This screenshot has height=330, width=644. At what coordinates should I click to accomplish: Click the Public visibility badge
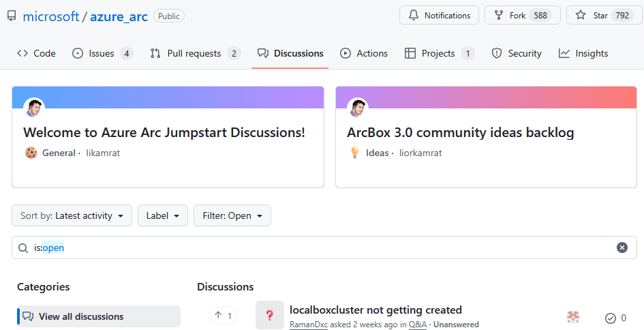169,16
